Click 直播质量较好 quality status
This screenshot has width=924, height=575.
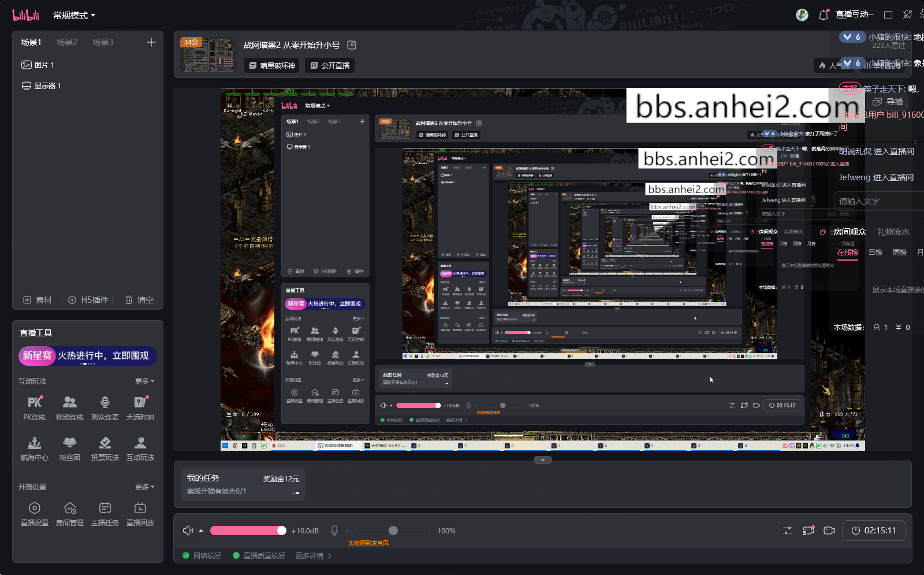(259, 556)
